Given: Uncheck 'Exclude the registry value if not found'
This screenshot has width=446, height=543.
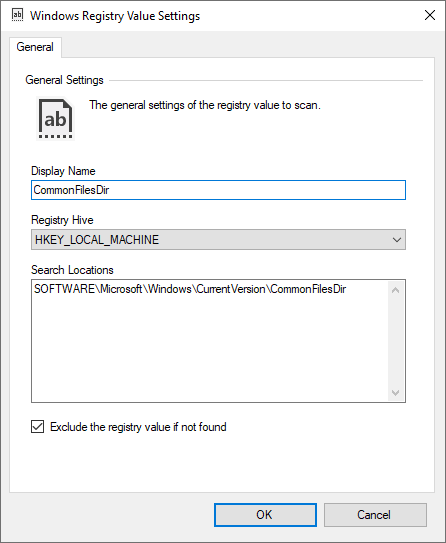Looking at the screenshot, I should (37, 427).
